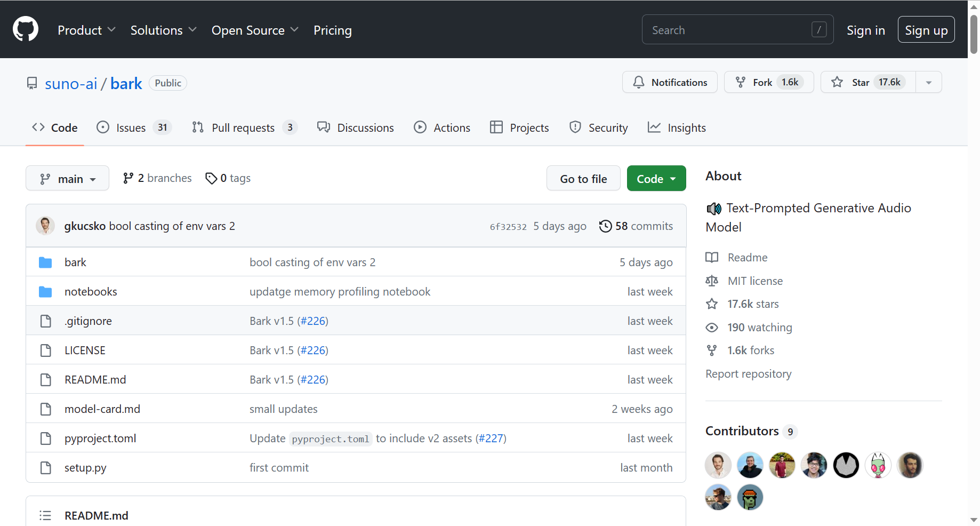Open the star lists dropdown arrow

pyautogui.click(x=929, y=82)
